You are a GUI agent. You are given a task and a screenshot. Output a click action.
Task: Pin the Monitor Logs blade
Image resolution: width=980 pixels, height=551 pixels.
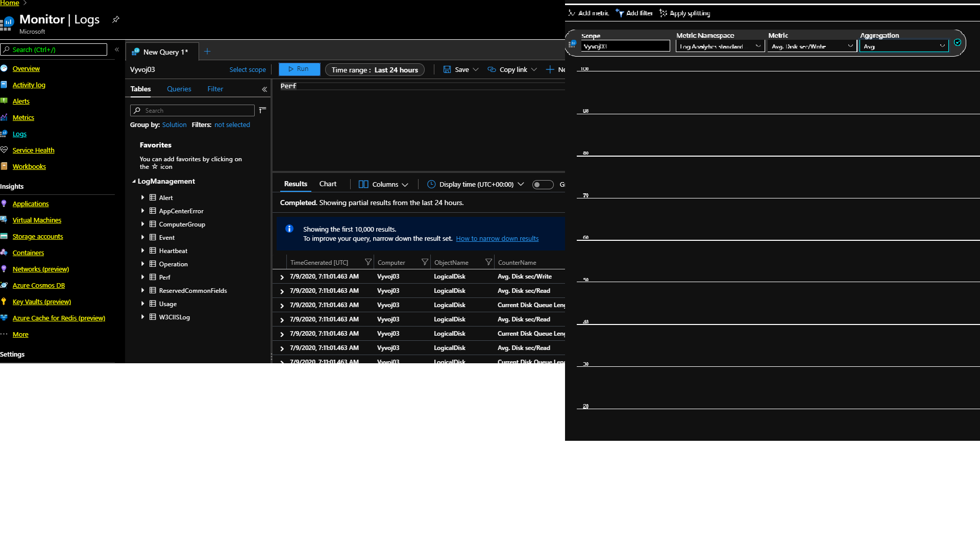pyautogui.click(x=116, y=19)
